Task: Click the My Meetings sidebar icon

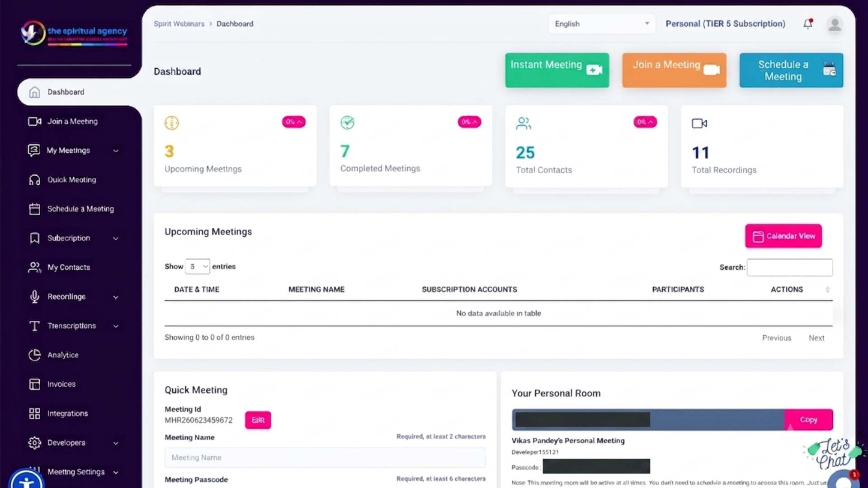Action: pyautogui.click(x=34, y=150)
